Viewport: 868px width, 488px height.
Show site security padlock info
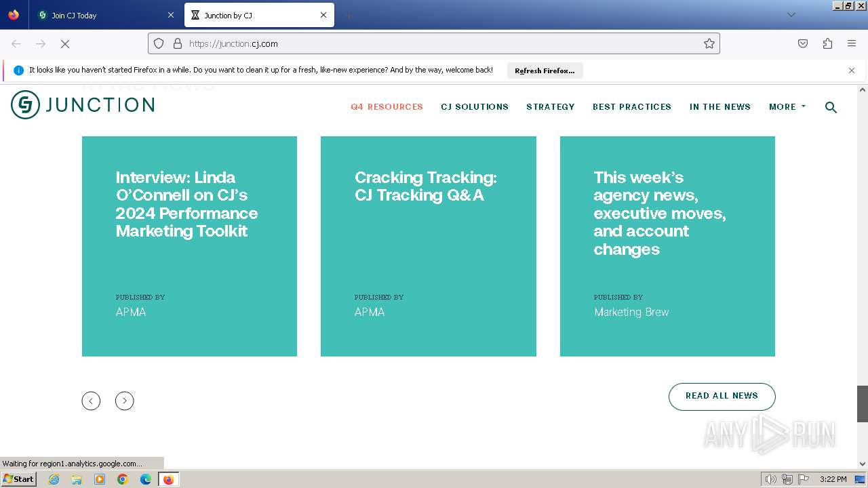click(178, 43)
